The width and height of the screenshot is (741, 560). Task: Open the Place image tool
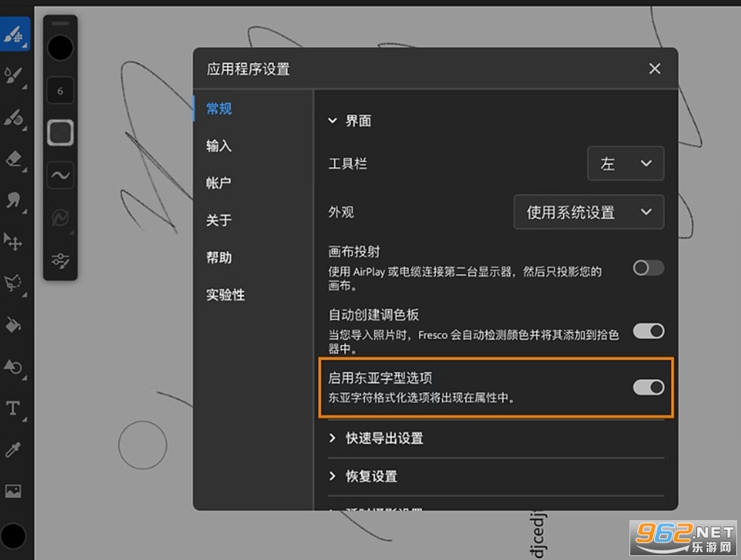point(14,491)
